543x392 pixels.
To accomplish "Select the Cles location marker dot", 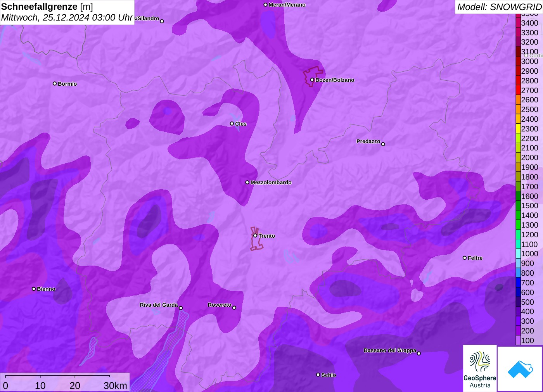I will (x=232, y=124).
